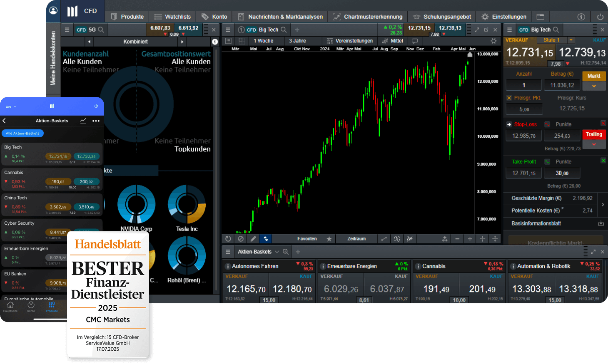Open chart annotations speech bubble icon
This screenshot has height=364, width=608.
414,41
